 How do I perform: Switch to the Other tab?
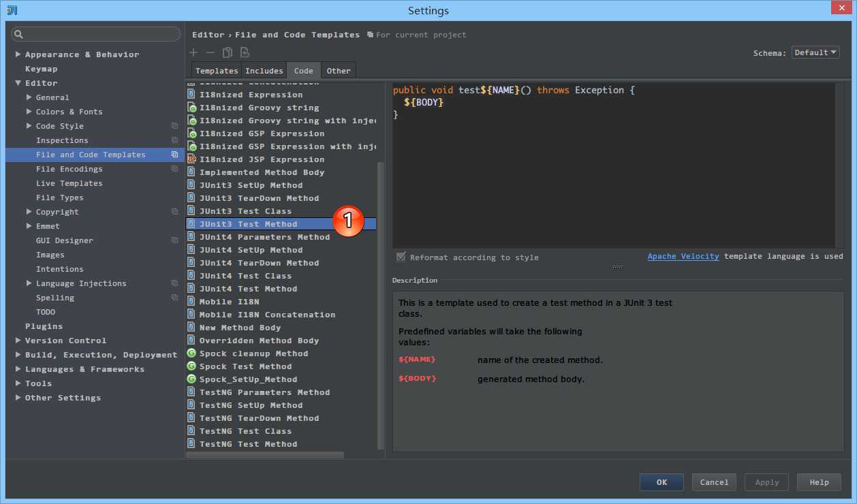tap(339, 71)
